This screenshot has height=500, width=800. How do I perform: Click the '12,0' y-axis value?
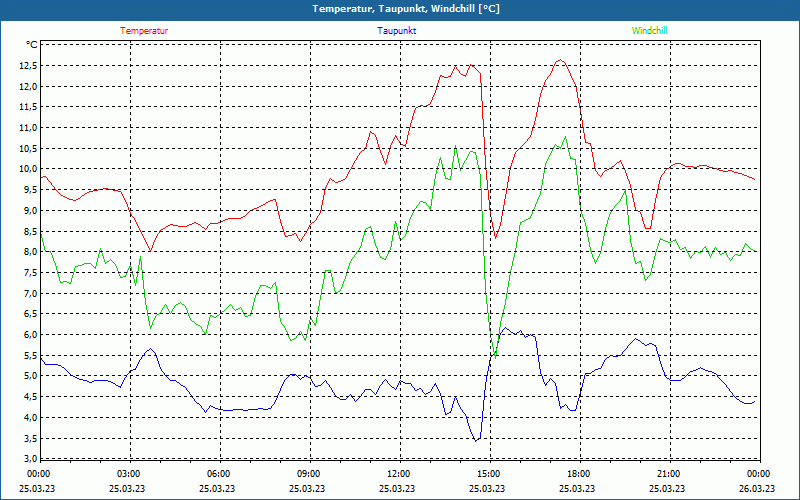pyautogui.click(x=28, y=86)
